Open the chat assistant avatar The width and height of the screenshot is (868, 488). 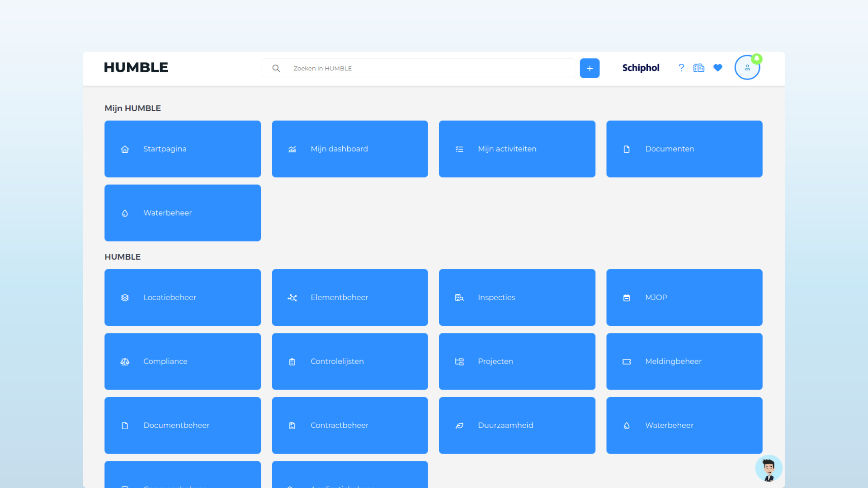769,469
